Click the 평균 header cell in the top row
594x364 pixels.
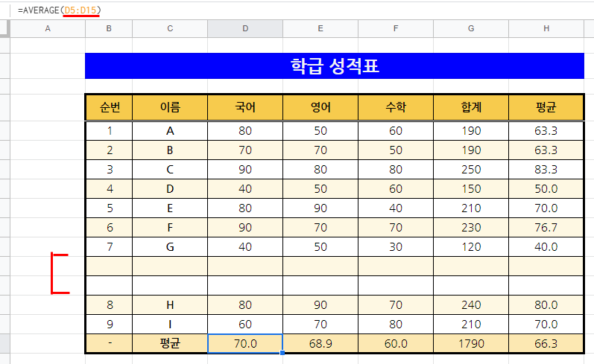tap(546, 107)
